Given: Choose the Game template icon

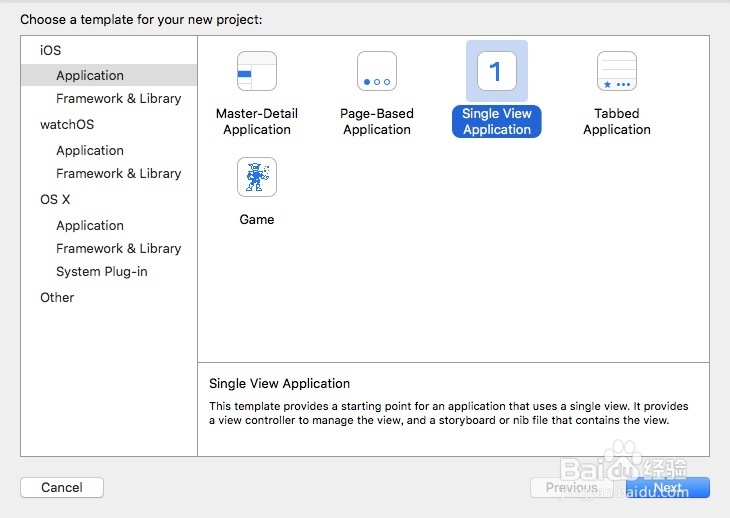Looking at the screenshot, I should (257, 177).
